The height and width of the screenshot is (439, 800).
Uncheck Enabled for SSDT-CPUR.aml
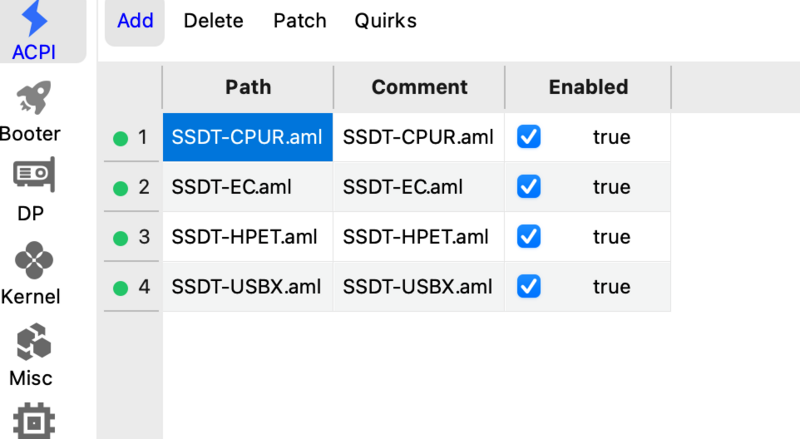coord(529,137)
